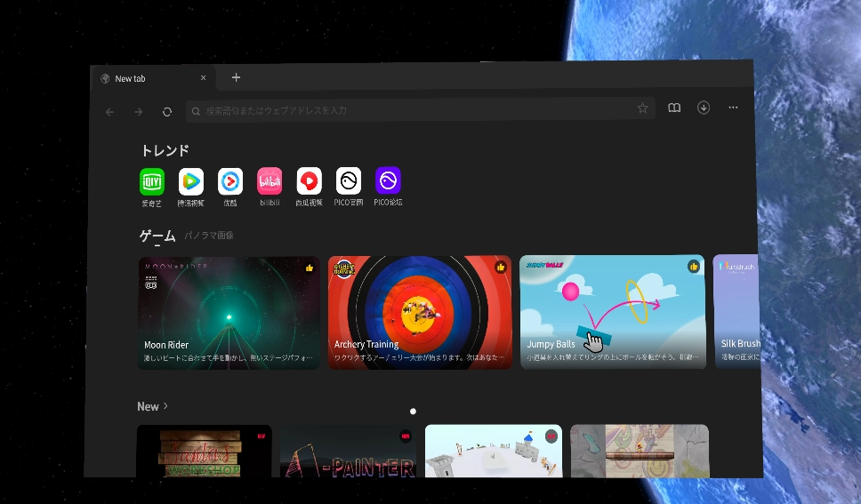The width and height of the screenshot is (861, 504).
Task: Expand the New section chevron
Action: 165,405
